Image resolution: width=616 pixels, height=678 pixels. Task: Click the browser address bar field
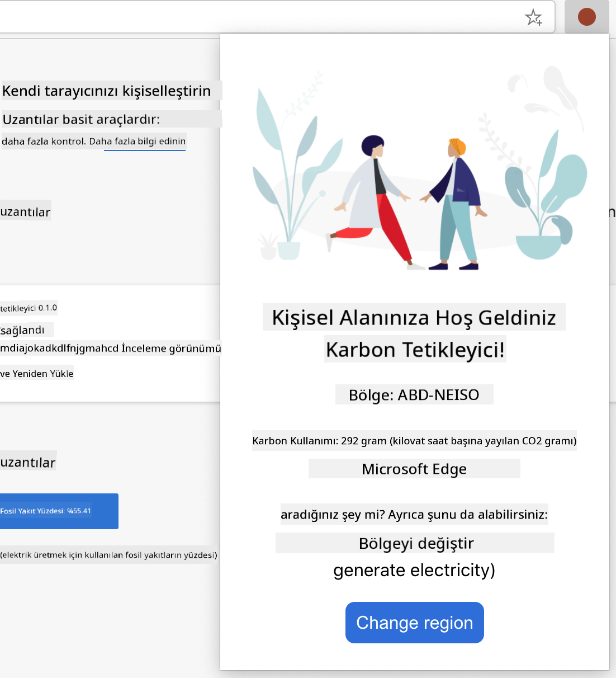click(224, 16)
